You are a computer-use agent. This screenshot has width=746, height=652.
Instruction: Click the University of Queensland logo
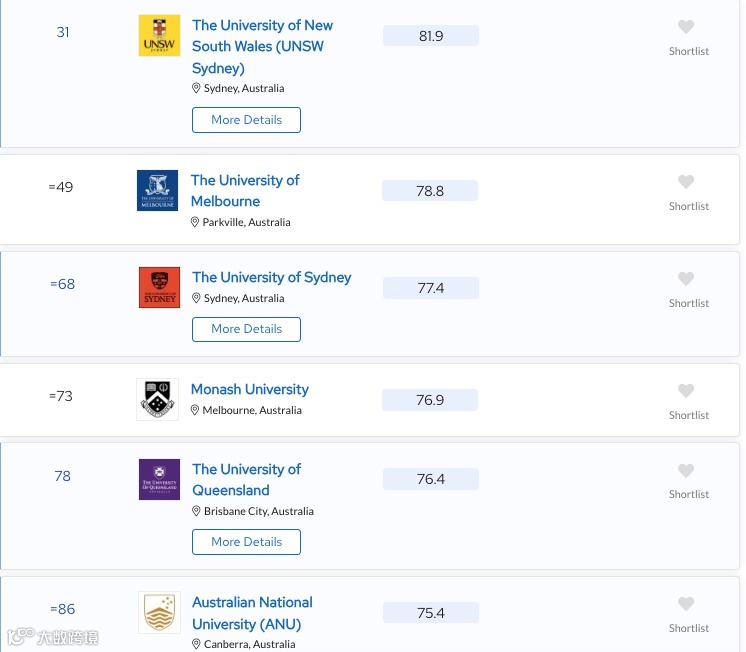[159, 480]
